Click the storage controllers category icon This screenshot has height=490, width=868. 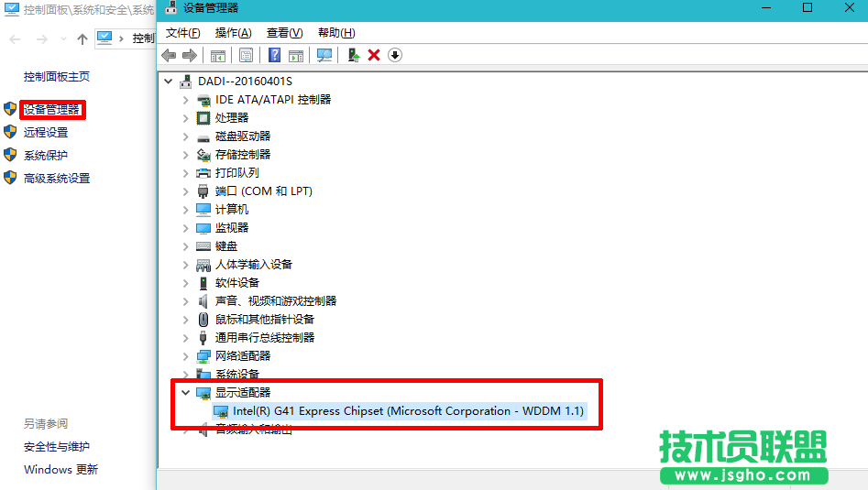tap(203, 155)
